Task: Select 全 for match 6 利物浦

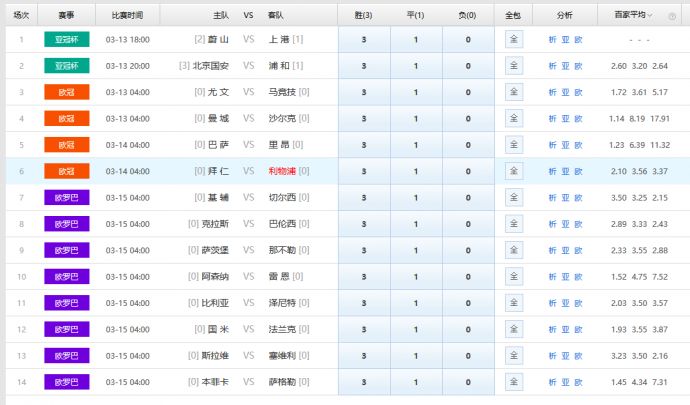Action: pyautogui.click(x=514, y=171)
